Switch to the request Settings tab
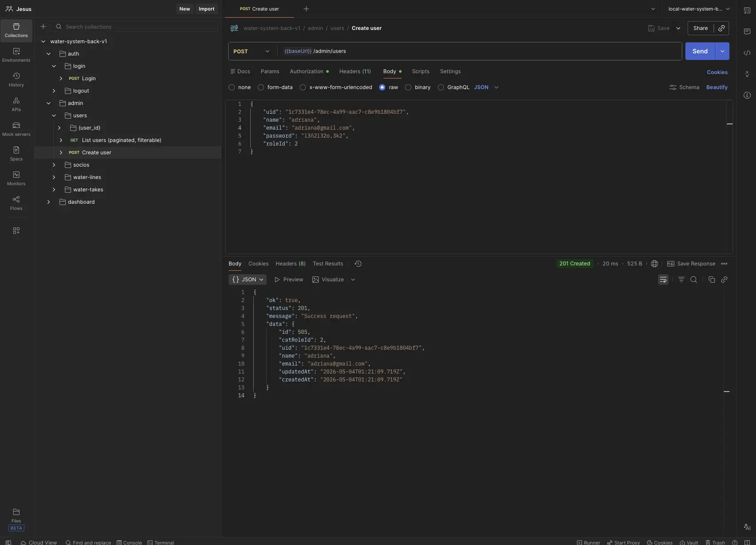 pos(450,71)
